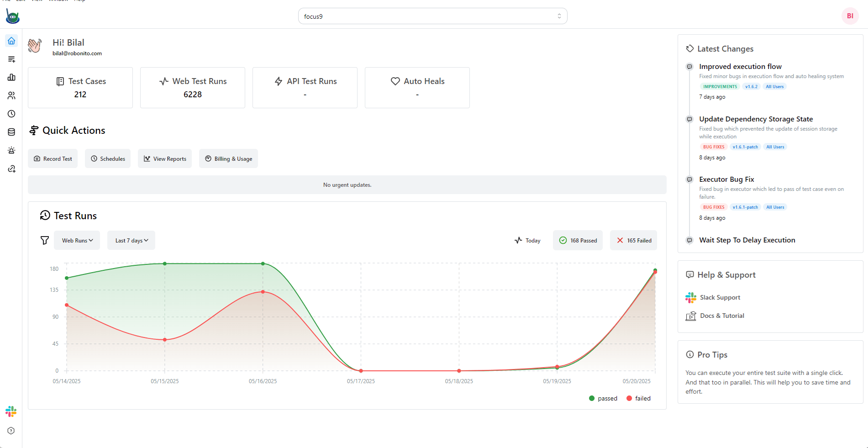Viewport: 868px width, 448px height.
Task: Click the Today indicator in Test Runs
Action: pos(527,240)
